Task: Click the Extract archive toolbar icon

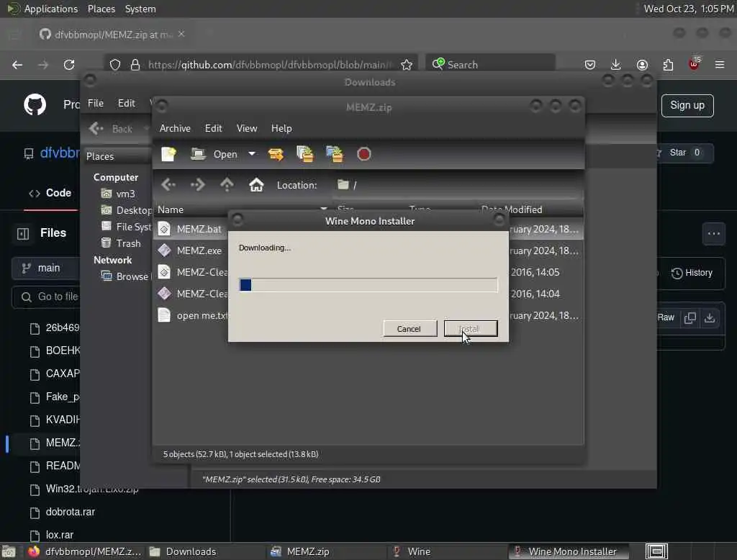Action: click(x=276, y=154)
